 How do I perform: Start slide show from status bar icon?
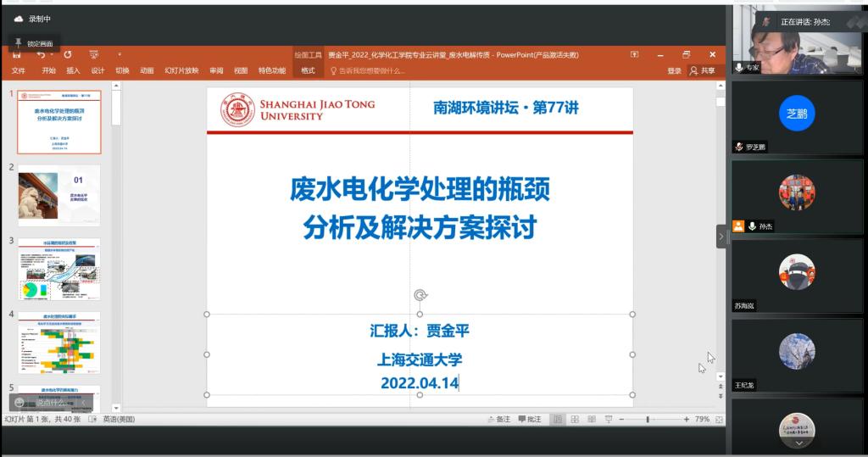(607, 419)
